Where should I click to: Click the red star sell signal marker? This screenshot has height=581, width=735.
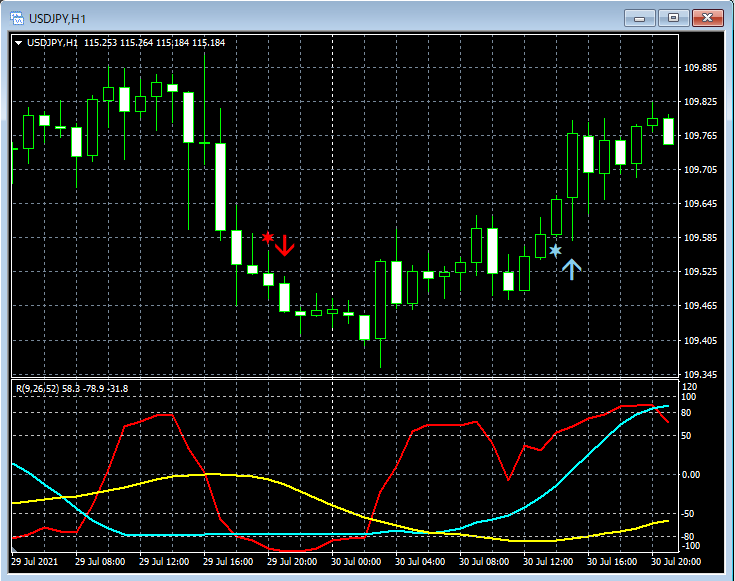268,237
